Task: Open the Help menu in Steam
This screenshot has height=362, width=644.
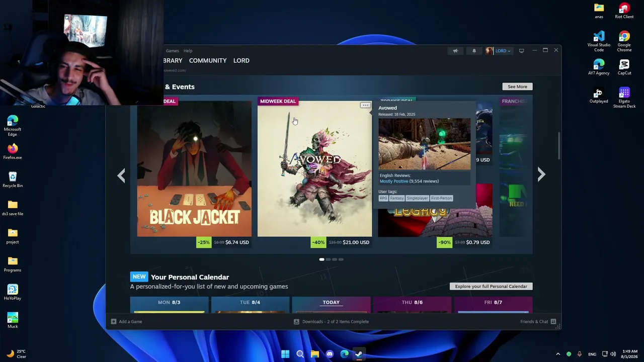Action: point(188,51)
